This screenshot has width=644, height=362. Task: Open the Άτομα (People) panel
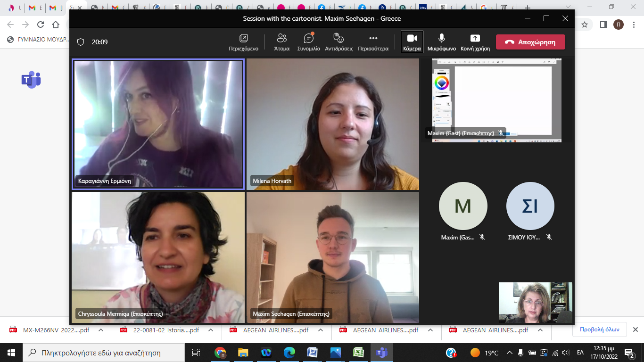click(x=282, y=42)
